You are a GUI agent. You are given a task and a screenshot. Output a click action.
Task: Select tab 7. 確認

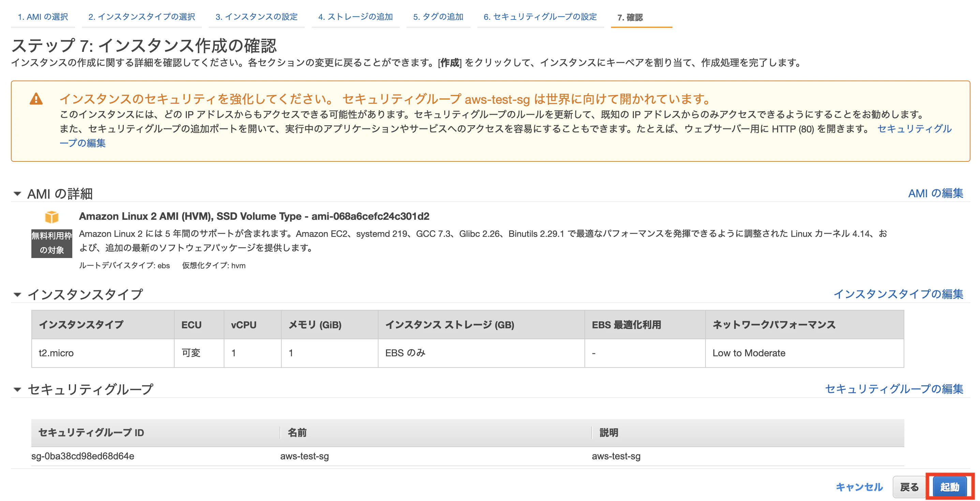[630, 17]
